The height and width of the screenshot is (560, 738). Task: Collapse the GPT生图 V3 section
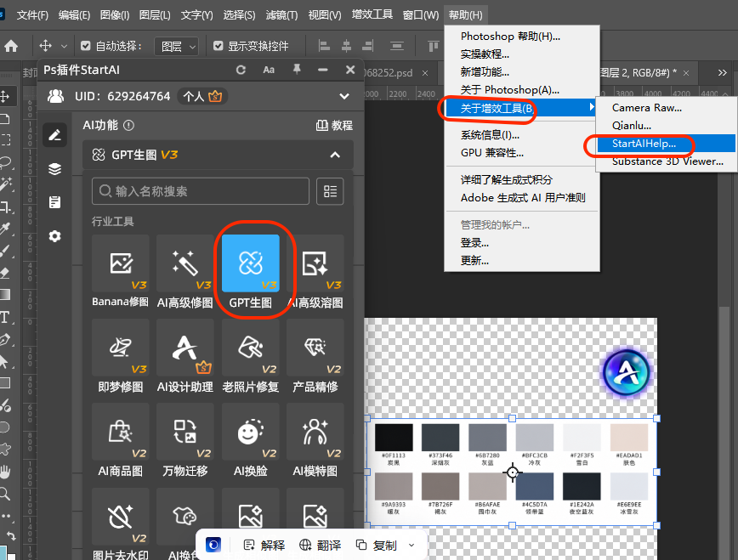(335, 155)
